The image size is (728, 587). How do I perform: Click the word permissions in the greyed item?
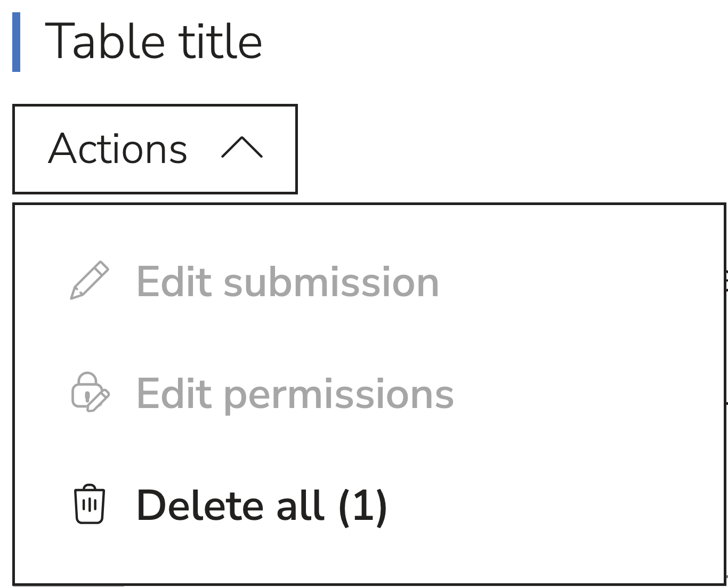[338, 395]
